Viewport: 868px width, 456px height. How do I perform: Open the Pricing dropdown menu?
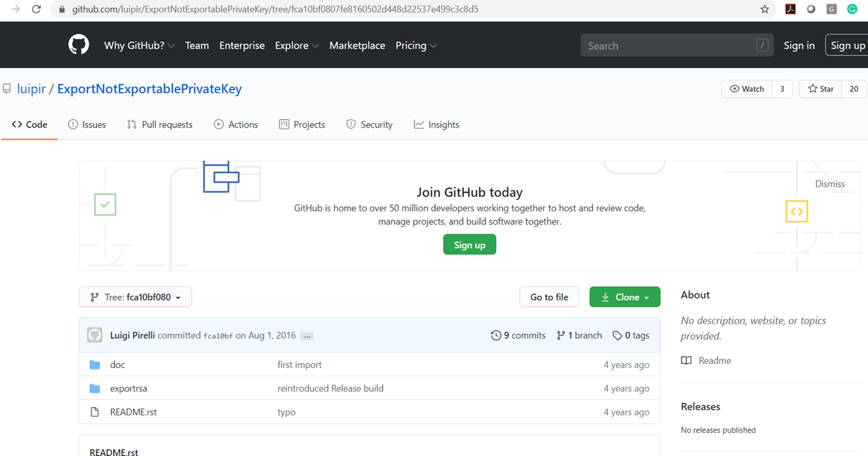coord(416,46)
